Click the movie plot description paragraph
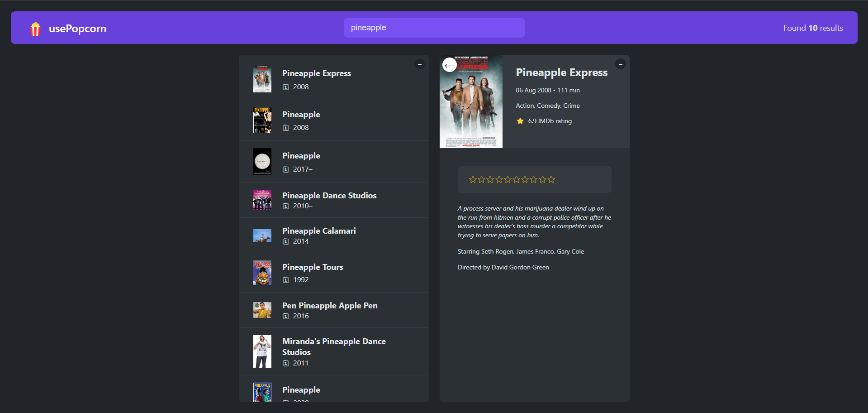This screenshot has width=868, height=413. point(534,222)
